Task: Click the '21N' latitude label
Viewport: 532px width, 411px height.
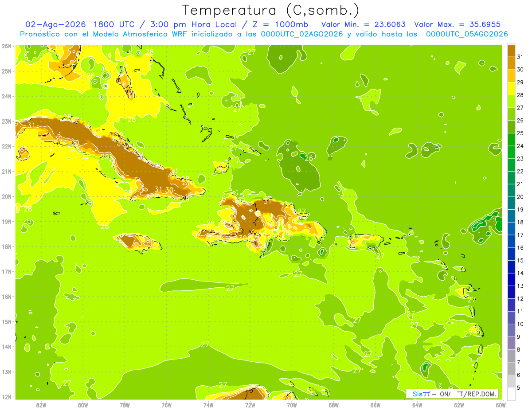Action: click(x=7, y=172)
